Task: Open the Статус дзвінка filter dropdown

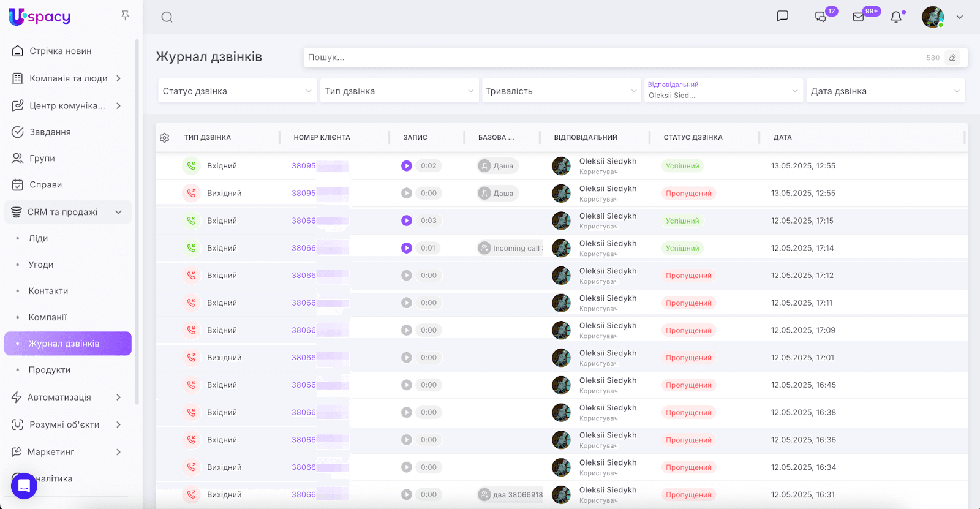Action: [237, 91]
